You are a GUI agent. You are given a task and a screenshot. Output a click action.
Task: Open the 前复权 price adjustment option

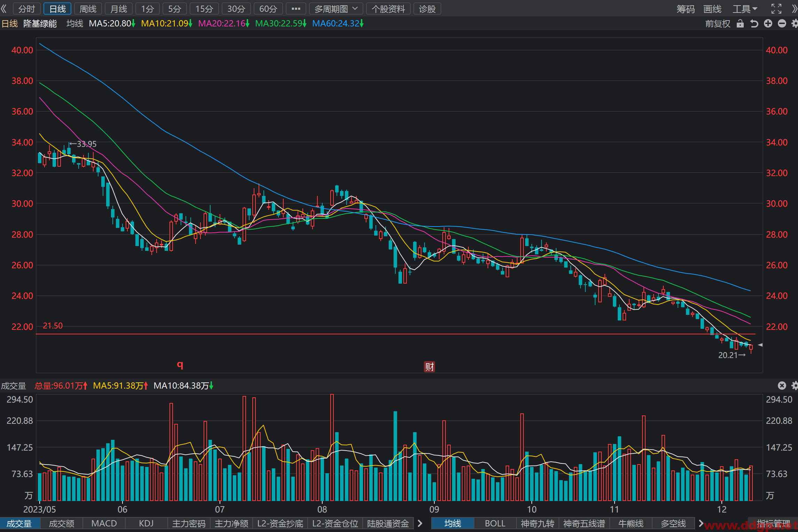click(x=717, y=24)
